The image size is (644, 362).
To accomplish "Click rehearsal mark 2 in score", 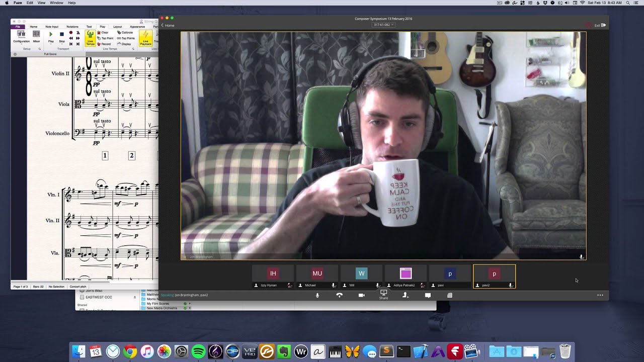I will 132,156.
